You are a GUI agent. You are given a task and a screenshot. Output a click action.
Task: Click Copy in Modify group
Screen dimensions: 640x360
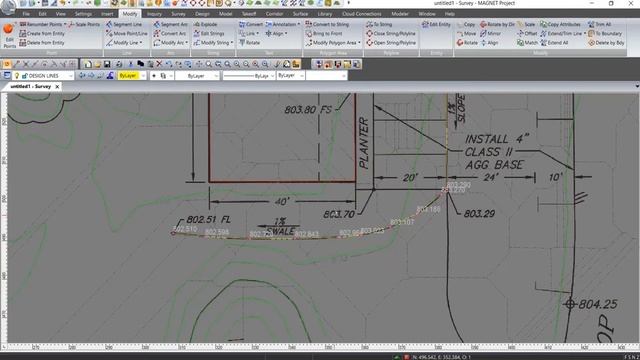pyautogui.click(x=466, y=24)
